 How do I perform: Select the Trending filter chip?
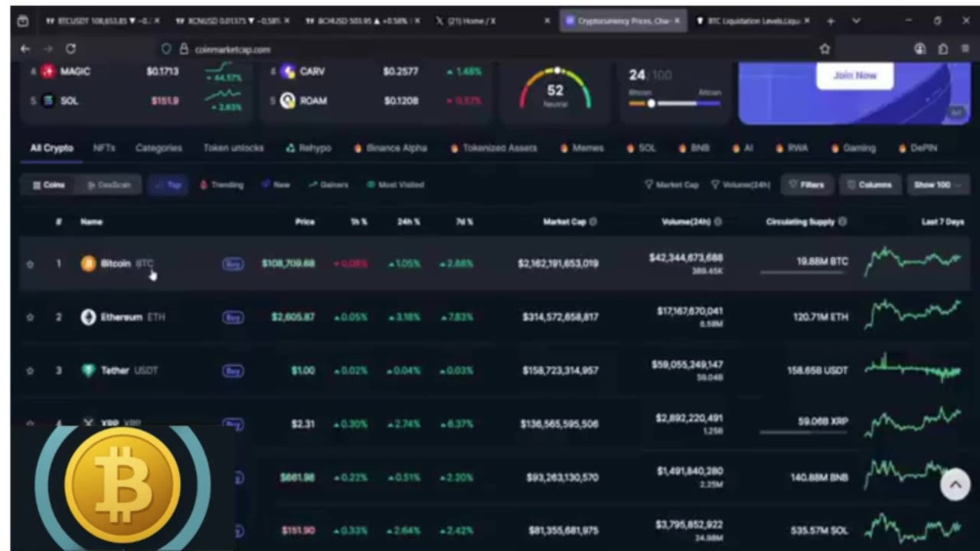pos(221,185)
